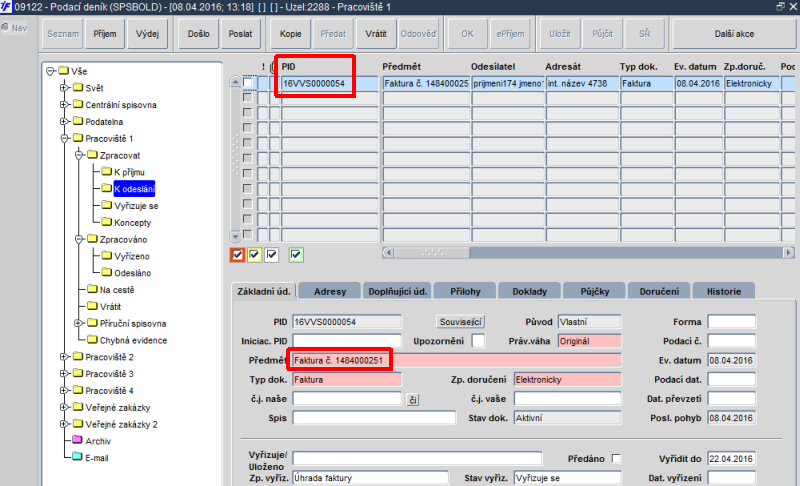Toggle the green filter checkbox below list
This screenshot has width=800, height=486.
click(296, 254)
